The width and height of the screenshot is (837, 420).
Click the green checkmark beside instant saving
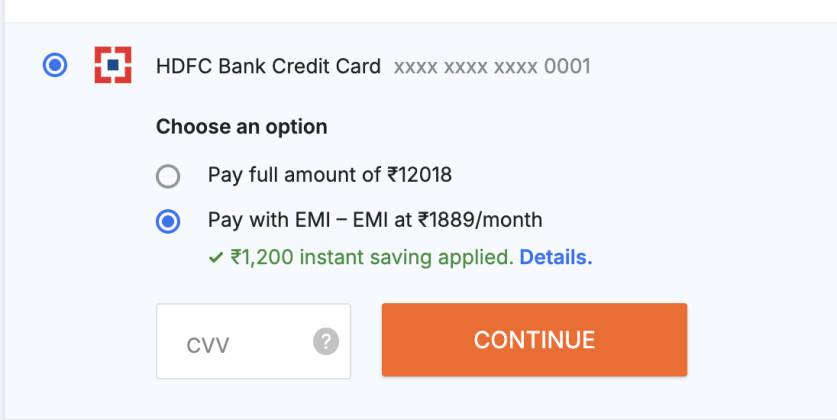pyautogui.click(x=215, y=257)
